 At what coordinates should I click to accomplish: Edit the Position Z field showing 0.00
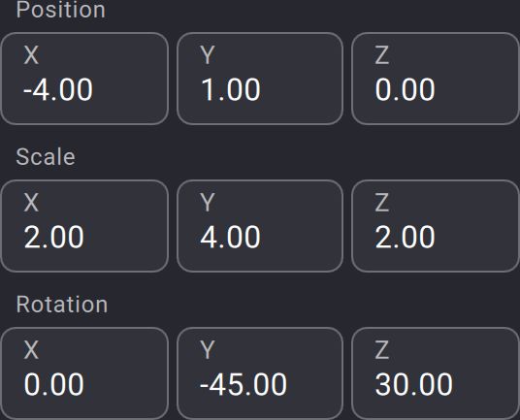pyautogui.click(x=435, y=79)
